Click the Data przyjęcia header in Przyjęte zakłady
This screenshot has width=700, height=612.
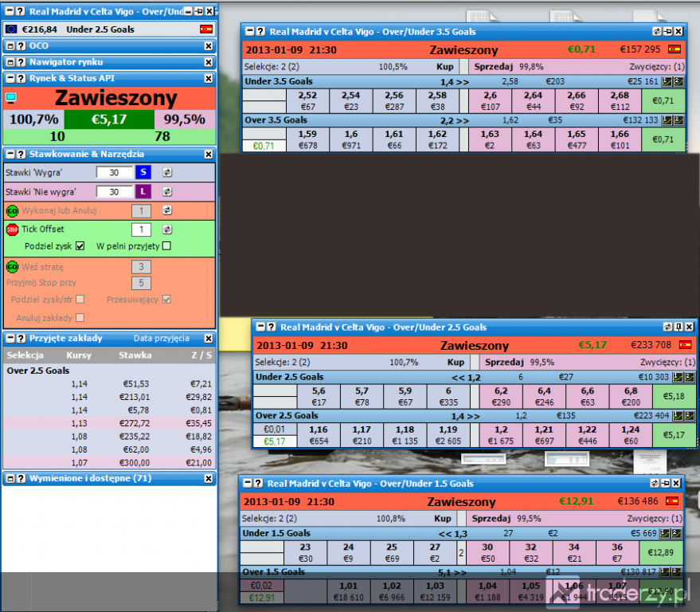coord(161,338)
